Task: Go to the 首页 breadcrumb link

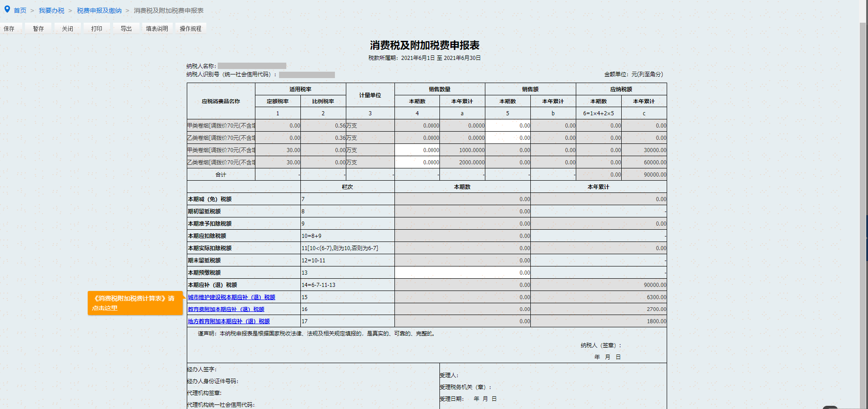Action: pyautogui.click(x=20, y=10)
